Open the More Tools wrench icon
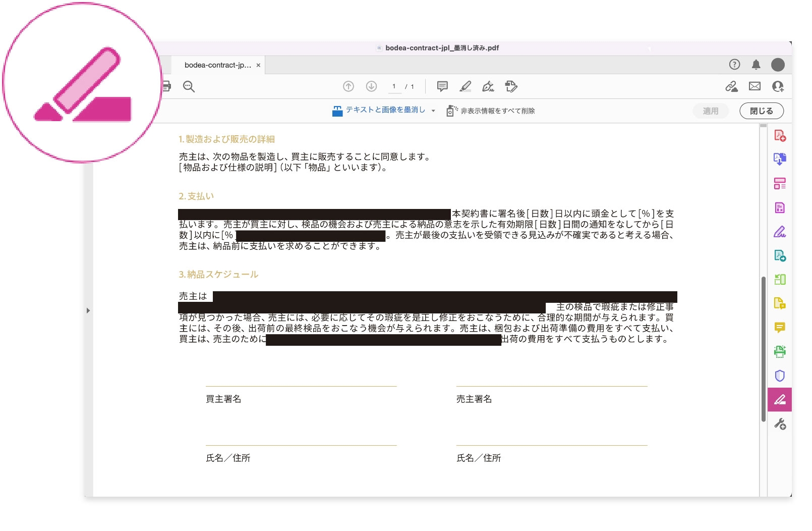The height and width of the screenshot is (531, 812). (x=780, y=424)
